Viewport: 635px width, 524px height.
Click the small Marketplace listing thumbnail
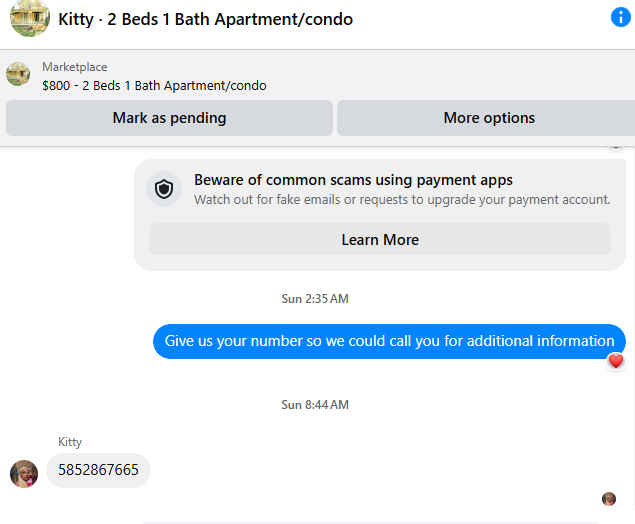18,75
